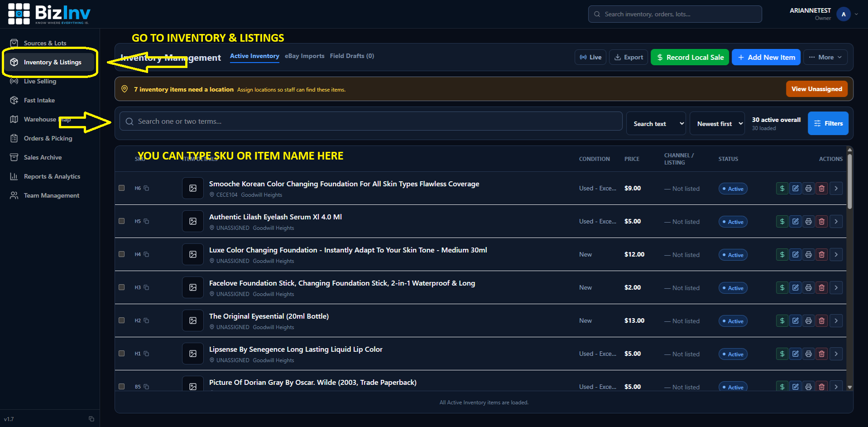The height and width of the screenshot is (427, 868).
Task: Mark the checkbox for SKU H2
Action: tap(121, 320)
